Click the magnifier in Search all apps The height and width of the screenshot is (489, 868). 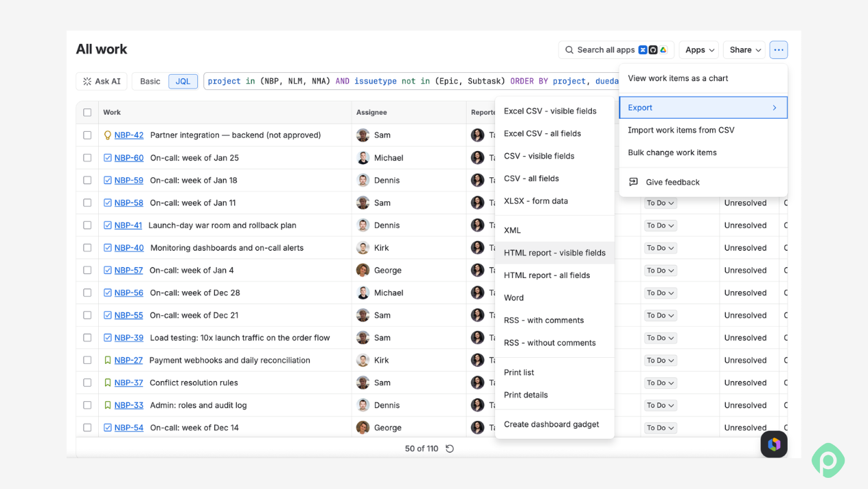click(569, 49)
